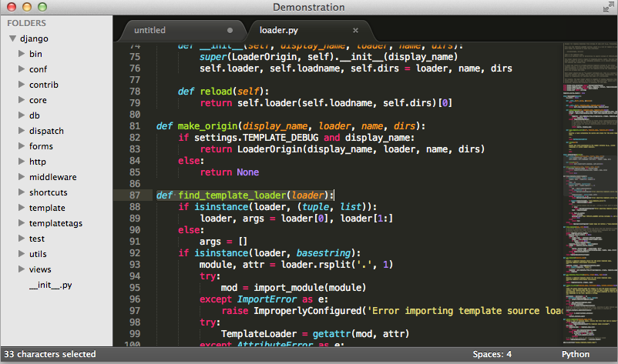The width and height of the screenshot is (618, 364).
Task: Click 'find_template_loader' function name
Action: (x=232, y=195)
